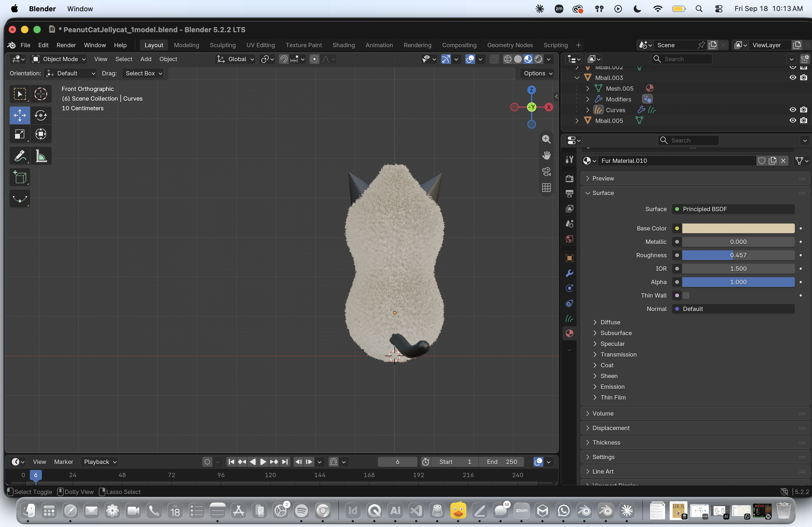Activate the Rotate tool
Image resolution: width=812 pixels, height=527 pixels.
41,115
